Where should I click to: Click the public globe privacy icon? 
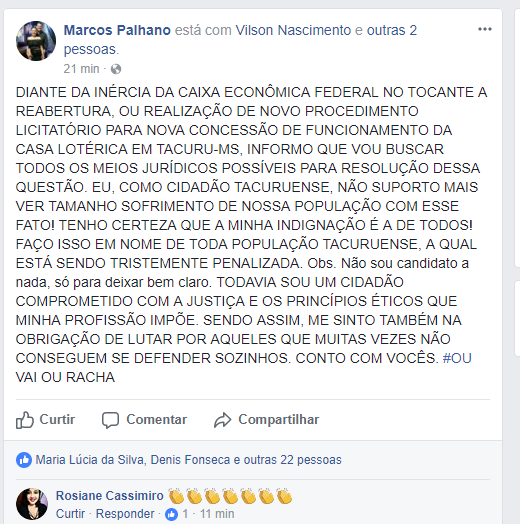pos(116,69)
